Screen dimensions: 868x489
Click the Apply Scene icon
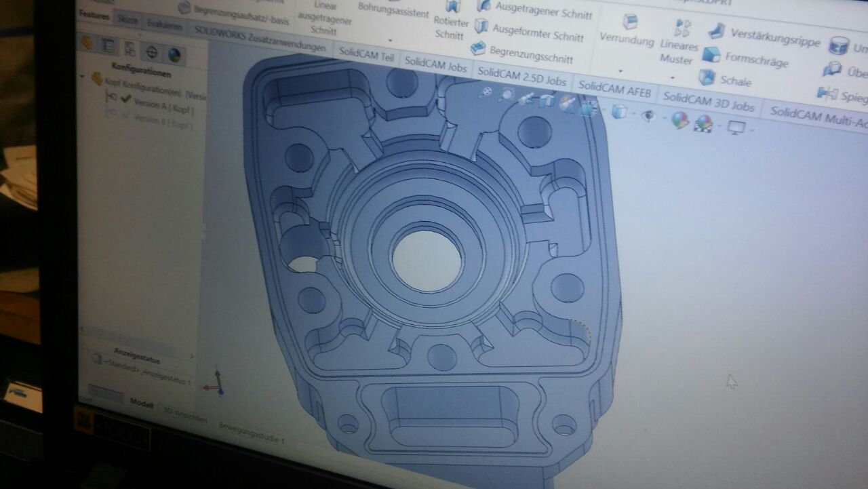coord(704,123)
